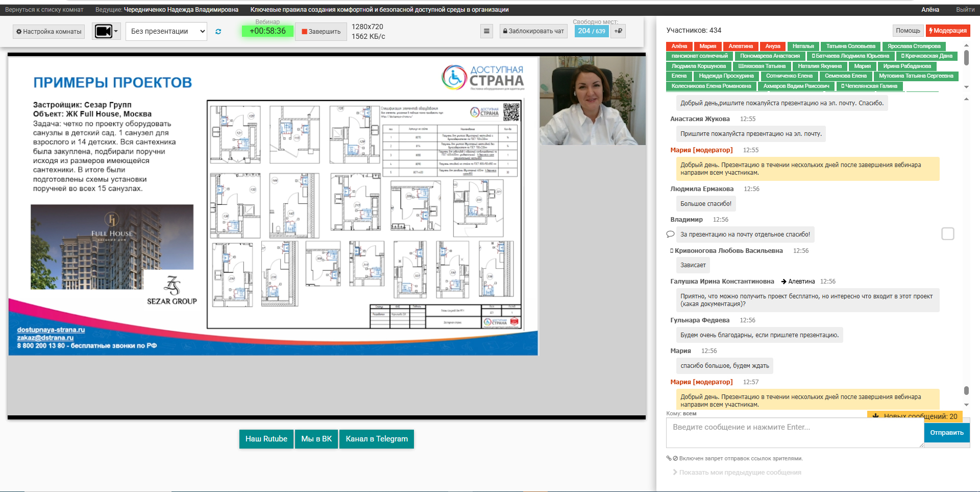Click the blue refresh presentation icon
The image size is (980, 492).
(218, 32)
